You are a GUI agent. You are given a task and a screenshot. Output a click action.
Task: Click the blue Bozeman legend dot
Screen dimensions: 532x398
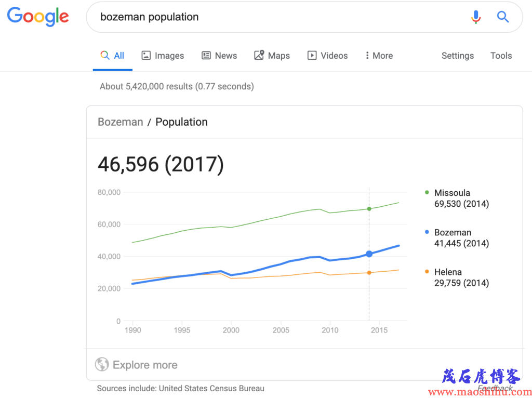click(x=427, y=232)
